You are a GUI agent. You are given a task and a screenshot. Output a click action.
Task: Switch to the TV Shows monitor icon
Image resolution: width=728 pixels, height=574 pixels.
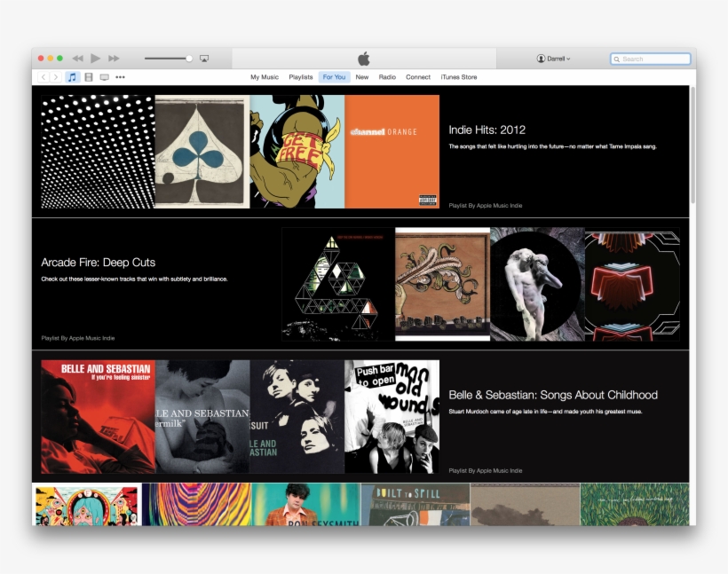click(x=105, y=77)
